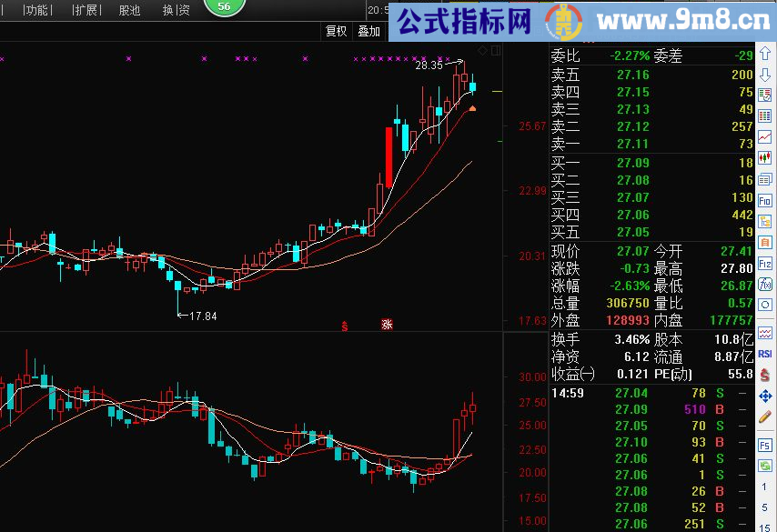Viewport: 777px width, 532px height.
Task: Click the orange triangle marker near last candle
Action: tap(472, 108)
